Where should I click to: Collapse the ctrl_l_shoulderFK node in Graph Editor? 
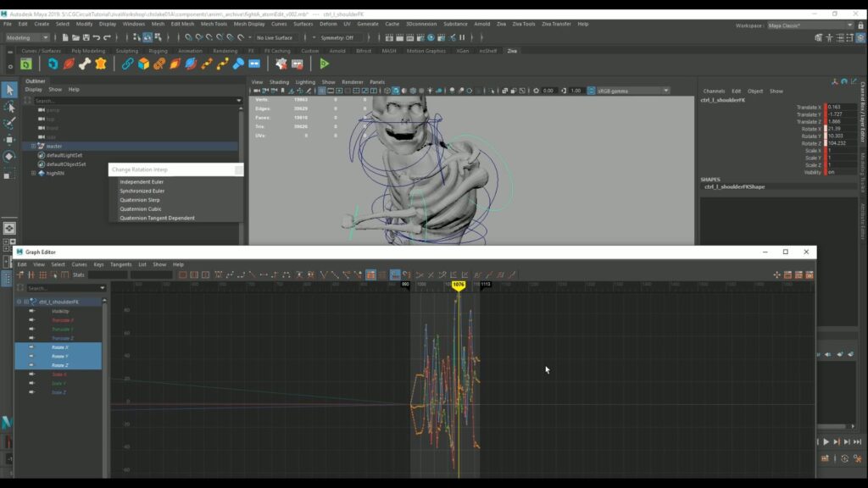(19, 302)
